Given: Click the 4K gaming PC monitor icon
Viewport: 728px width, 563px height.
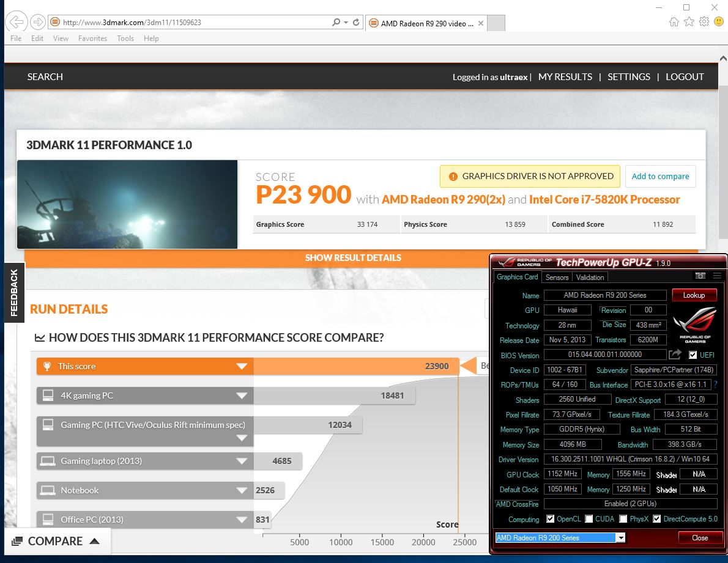Looking at the screenshot, I should click(x=48, y=395).
